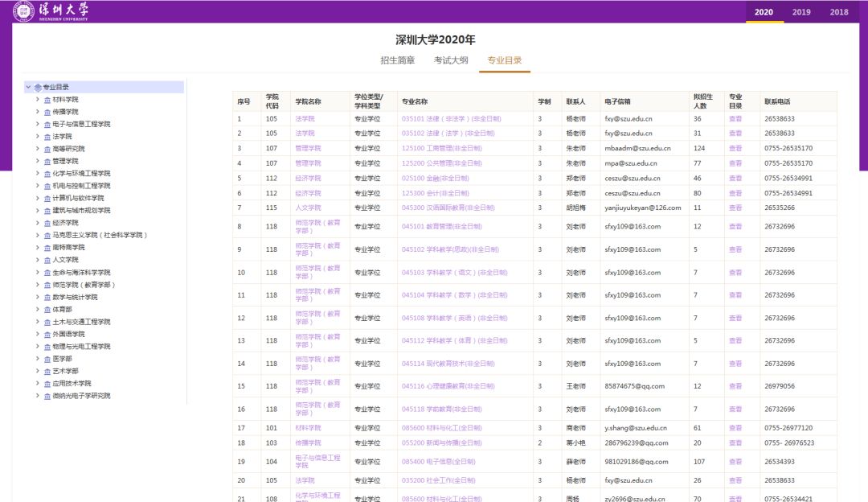Expand the 师范学院（教育学部）chevron
The height and width of the screenshot is (502, 868).
37,285
